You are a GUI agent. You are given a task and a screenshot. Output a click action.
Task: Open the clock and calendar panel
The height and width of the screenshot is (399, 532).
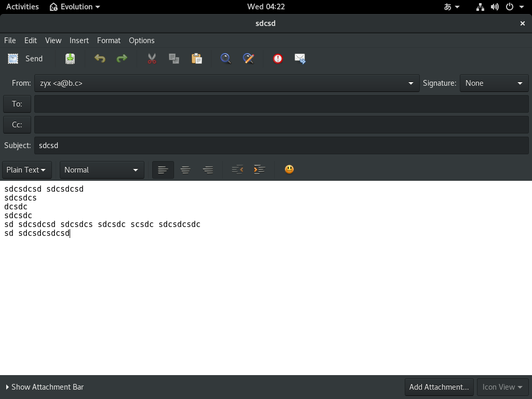click(266, 7)
